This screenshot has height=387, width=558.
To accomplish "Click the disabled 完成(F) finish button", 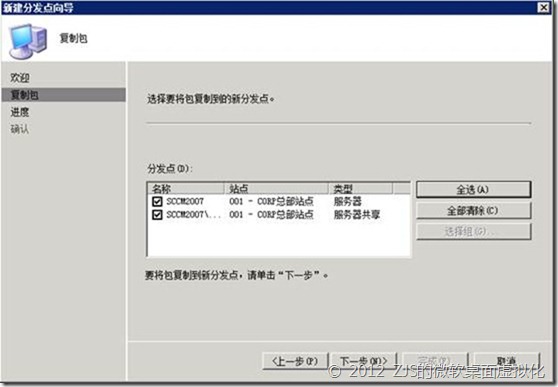I will point(435,360).
